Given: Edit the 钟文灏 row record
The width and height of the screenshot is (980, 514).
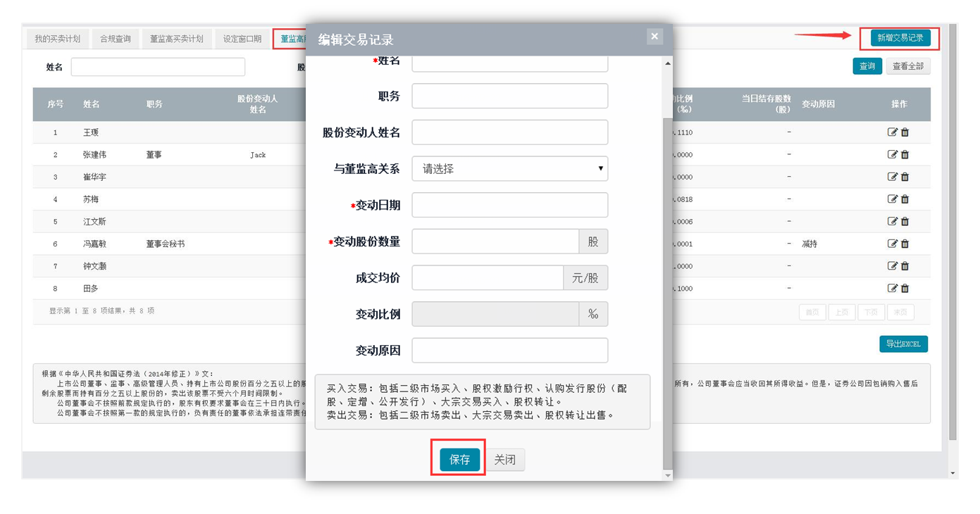Looking at the screenshot, I should click(893, 266).
